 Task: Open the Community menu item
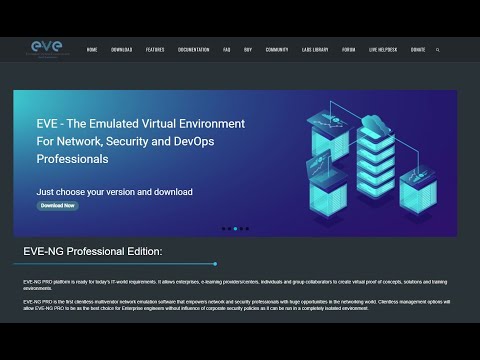(277, 50)
